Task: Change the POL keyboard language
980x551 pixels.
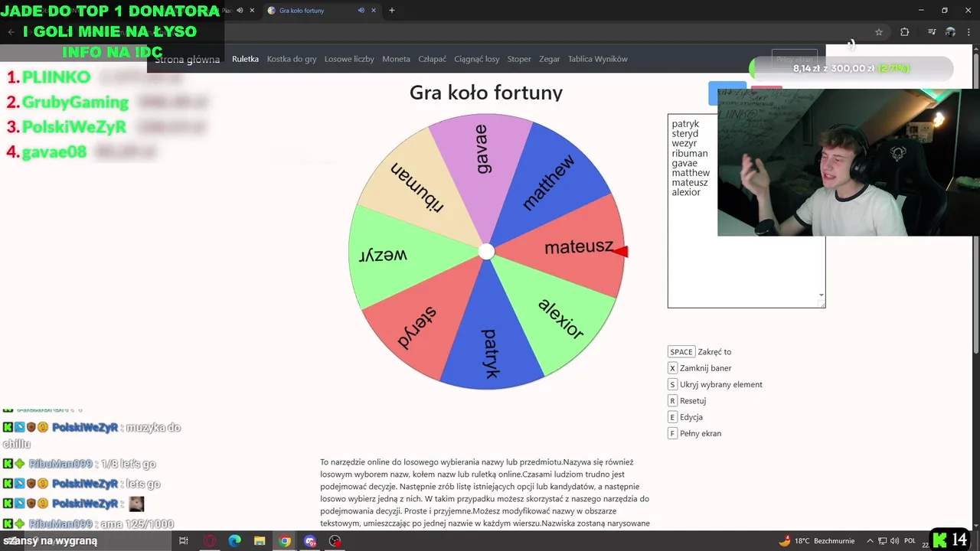Action: pos(910,540)
